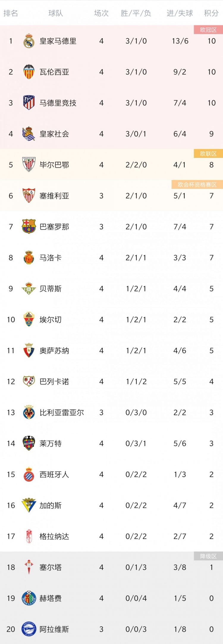The height and width of the screenshot is (644, 223).
Task: Click the 降级区 relegation label
Action: [208, 556]
